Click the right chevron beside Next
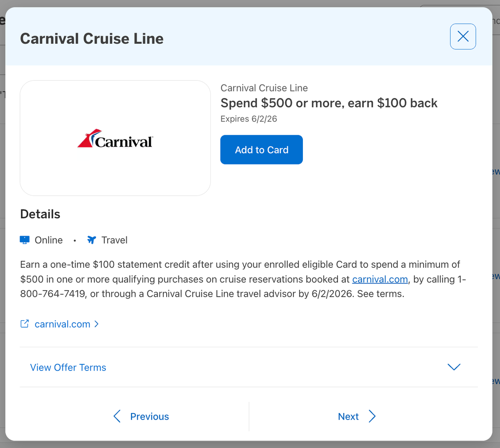 point(372,416)
